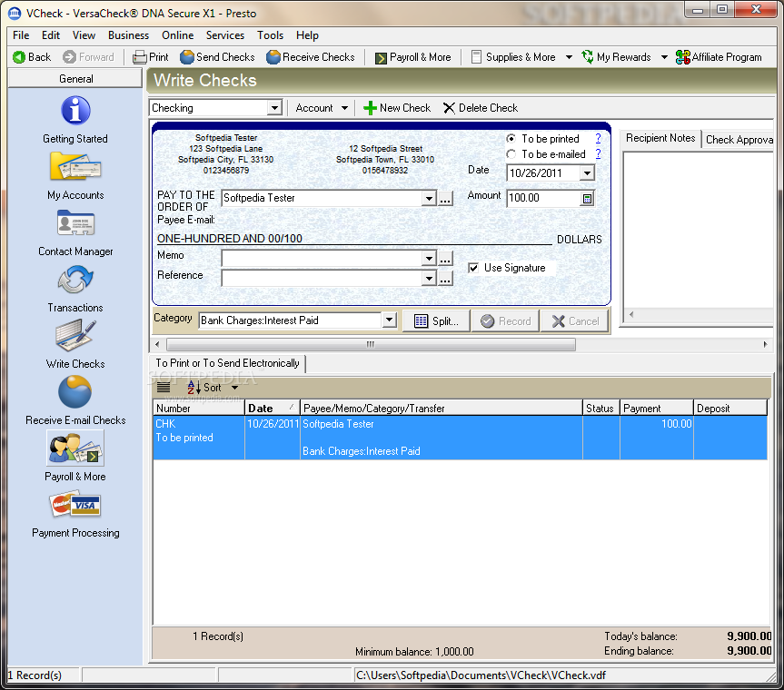Browse payees with ellipsis button
The image size is (784, 690).
(x=445, y=198)
